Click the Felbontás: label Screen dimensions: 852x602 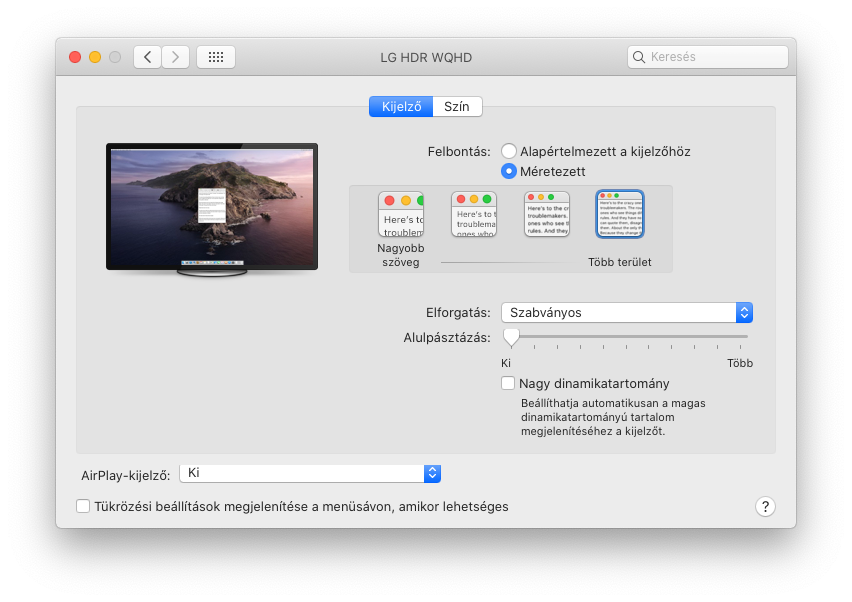[459, 152]
